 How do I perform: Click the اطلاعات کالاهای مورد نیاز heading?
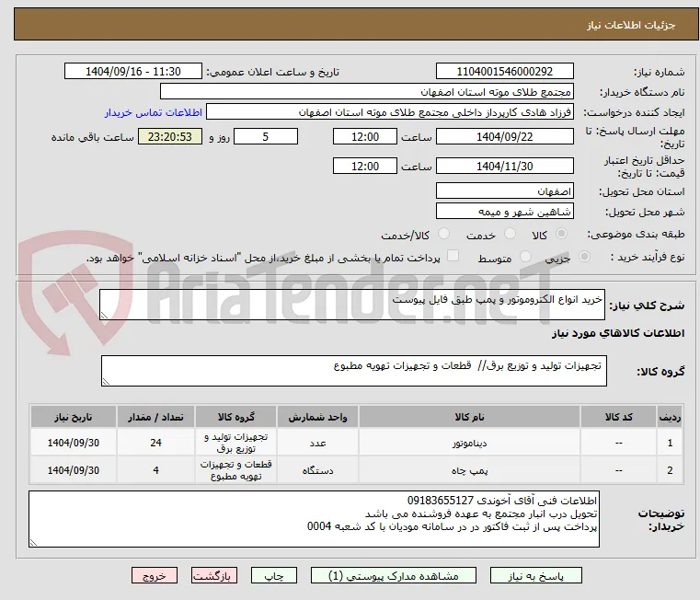[618, 333]
